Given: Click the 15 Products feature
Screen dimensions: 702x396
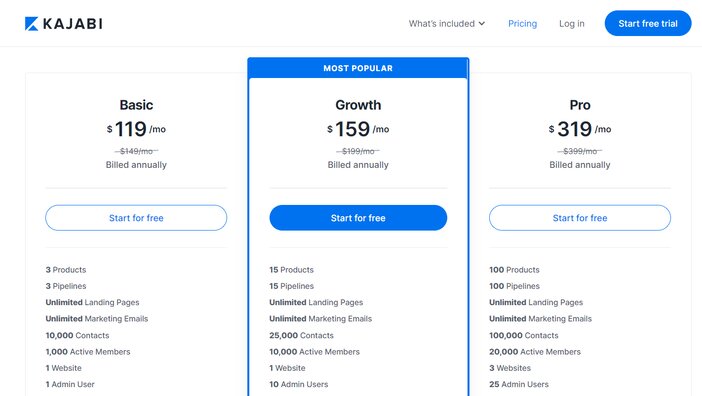Looking at the screenshot, I should [x=291, y=270].
